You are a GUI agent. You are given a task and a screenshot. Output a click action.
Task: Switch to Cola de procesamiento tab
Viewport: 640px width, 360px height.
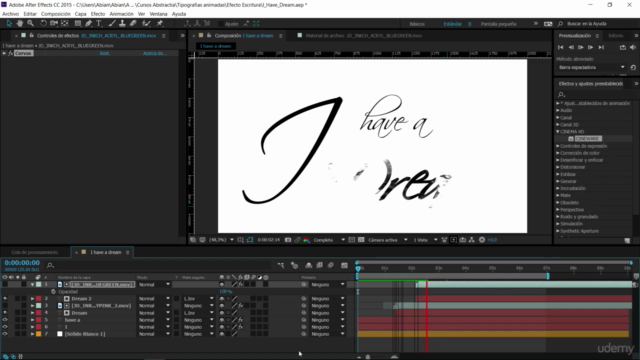[35, 252]
